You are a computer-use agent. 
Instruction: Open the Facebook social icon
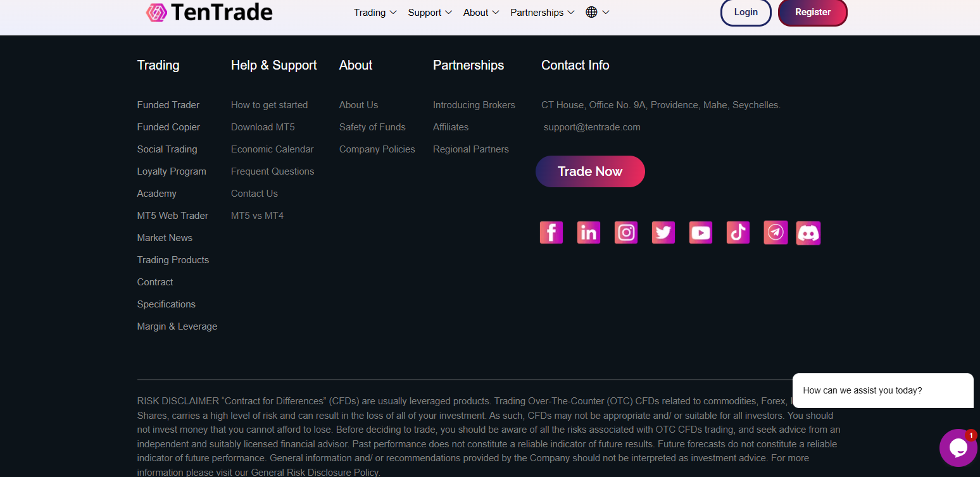coord(551,233)
